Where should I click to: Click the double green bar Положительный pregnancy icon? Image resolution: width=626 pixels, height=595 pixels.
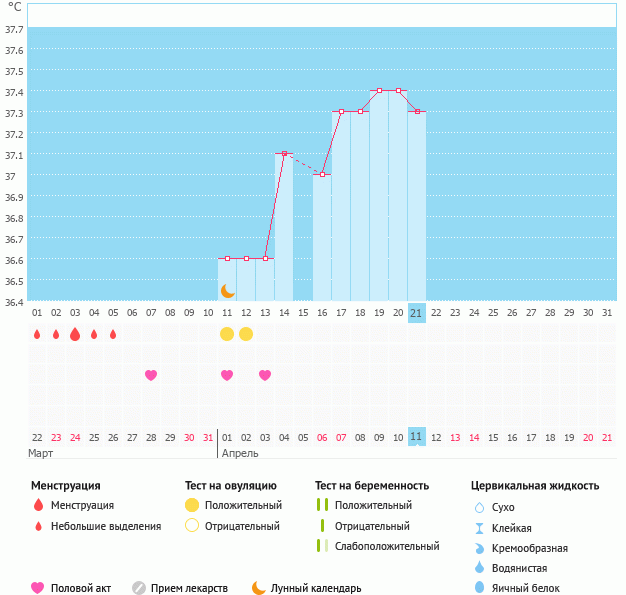(x=321, y=506)
